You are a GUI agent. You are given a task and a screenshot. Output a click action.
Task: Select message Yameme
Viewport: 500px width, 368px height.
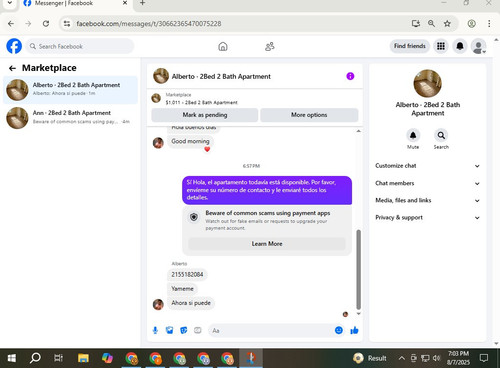point(182,289)
